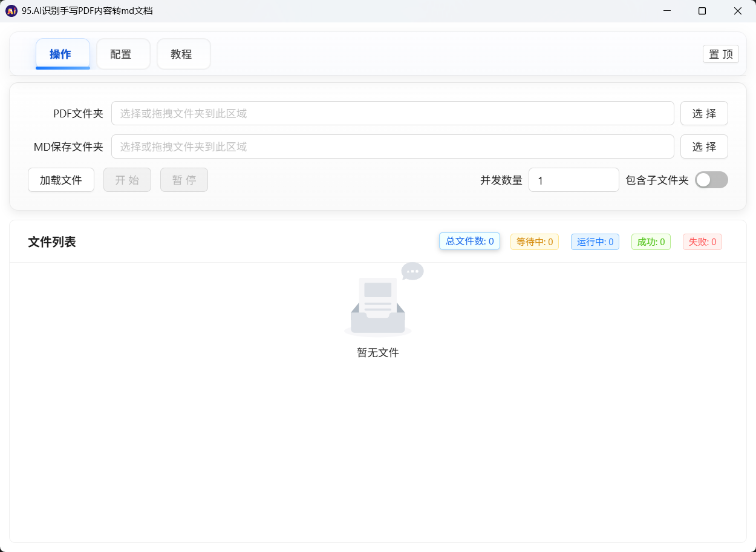Switch to the 配置 tab
The width and height of the screenshot is (756, 552).
click(x=123, y=54)
